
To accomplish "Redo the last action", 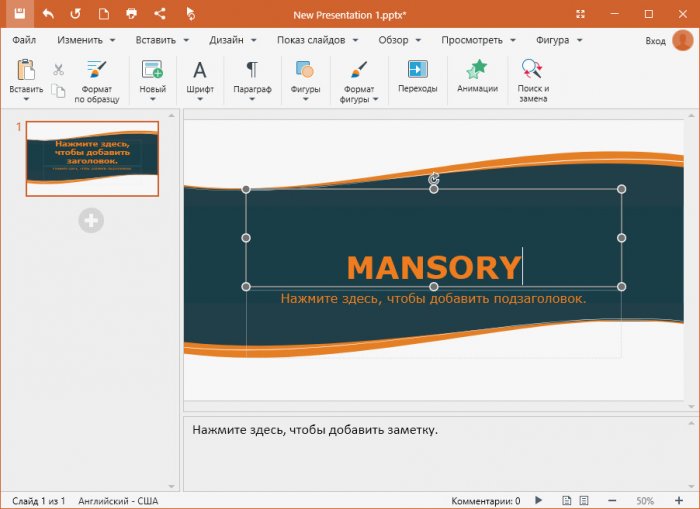I will click(x=75, y=14).
